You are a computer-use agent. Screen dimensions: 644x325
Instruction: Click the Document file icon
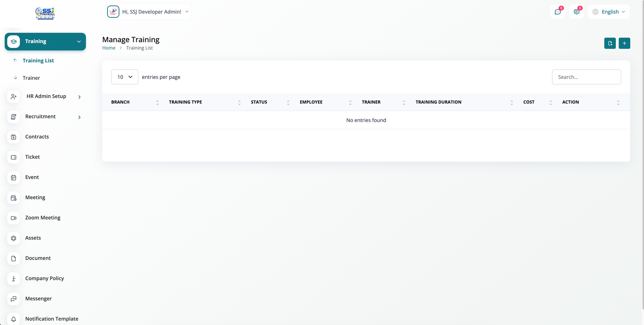tap(14, 259)
